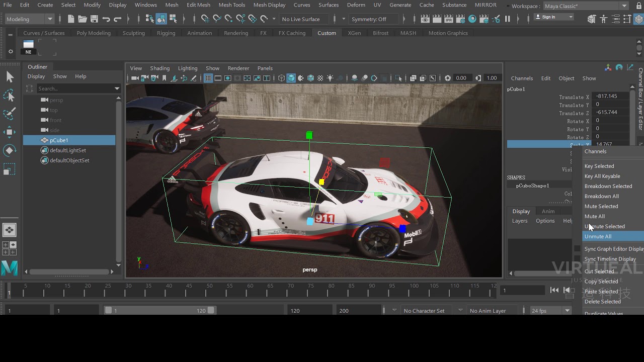The height and width of the screenshot is (362, 644).
Task: Go to start of playback range
Action: click(554, 290)
